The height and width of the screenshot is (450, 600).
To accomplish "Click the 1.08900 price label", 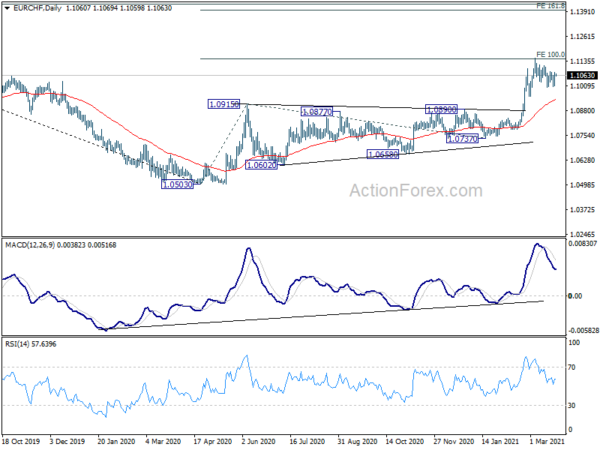I will (x=442, y=109).
